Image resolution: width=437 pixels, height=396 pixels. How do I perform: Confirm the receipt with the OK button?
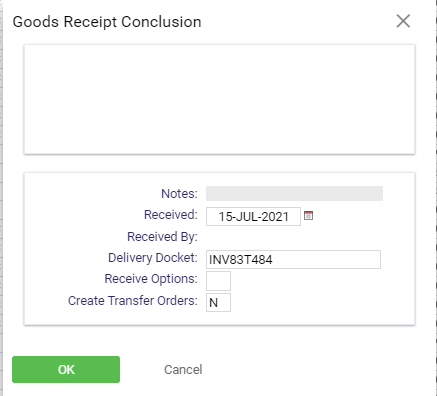66,369
